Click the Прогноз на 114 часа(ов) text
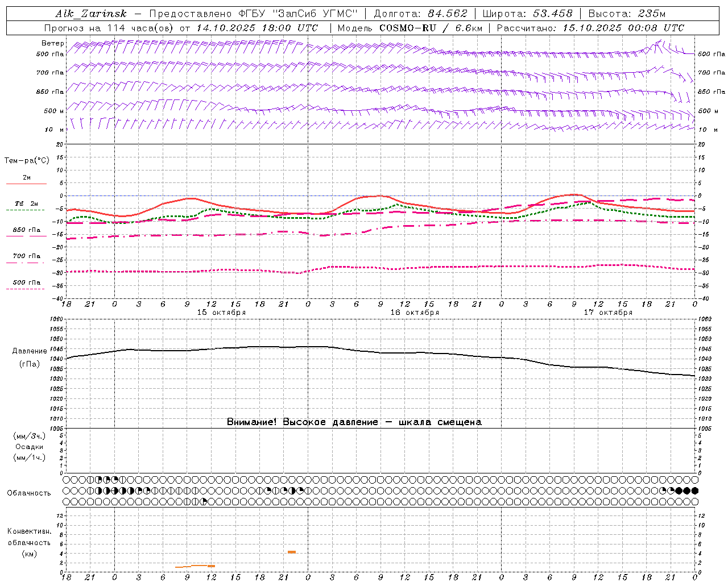 (x=110, y=28)
